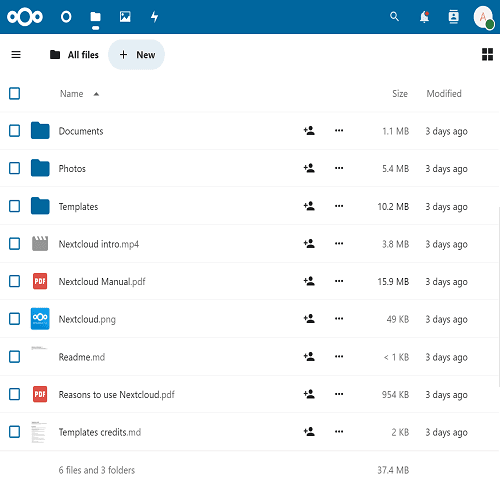Open the Templates folder name
This screenshot has width=500, height=479.
click(78, 206)
